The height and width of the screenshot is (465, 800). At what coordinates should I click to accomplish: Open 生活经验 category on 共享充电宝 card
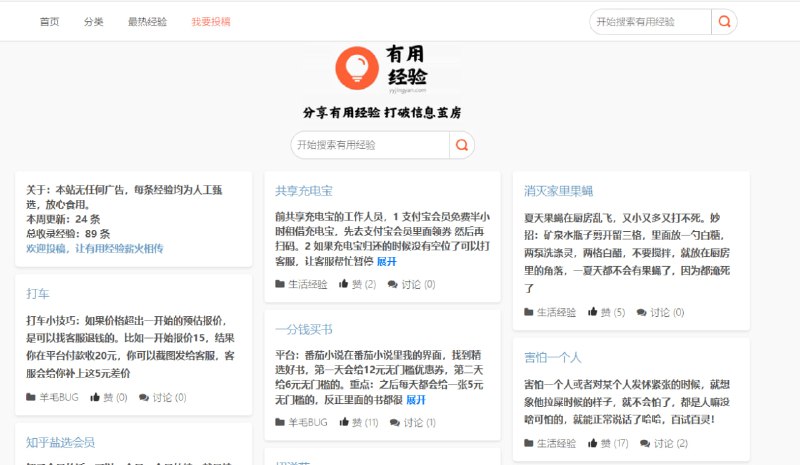tap(308, 284)
